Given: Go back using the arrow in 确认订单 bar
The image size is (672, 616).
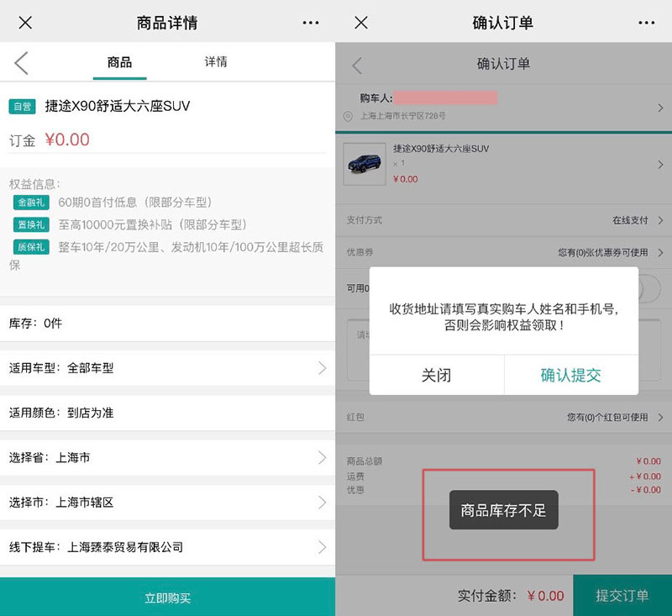Looking at the screenshot, I should coord(357,66).
